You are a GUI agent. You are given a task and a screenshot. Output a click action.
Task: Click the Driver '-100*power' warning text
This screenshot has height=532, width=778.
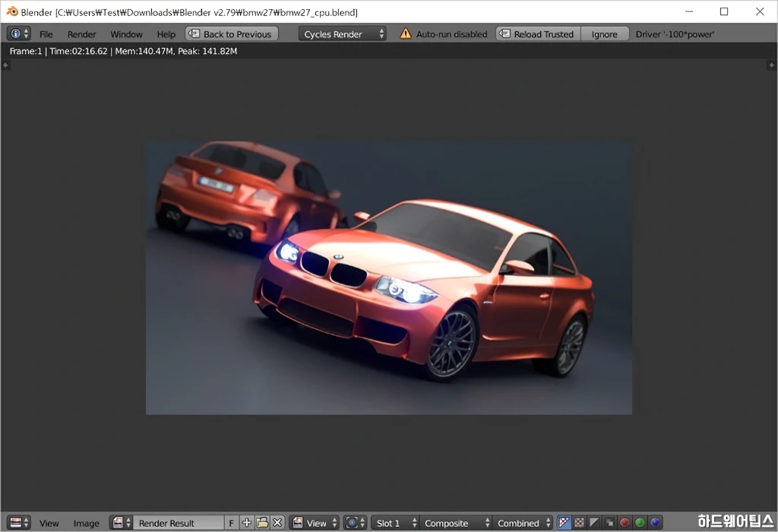pos(675,34)
